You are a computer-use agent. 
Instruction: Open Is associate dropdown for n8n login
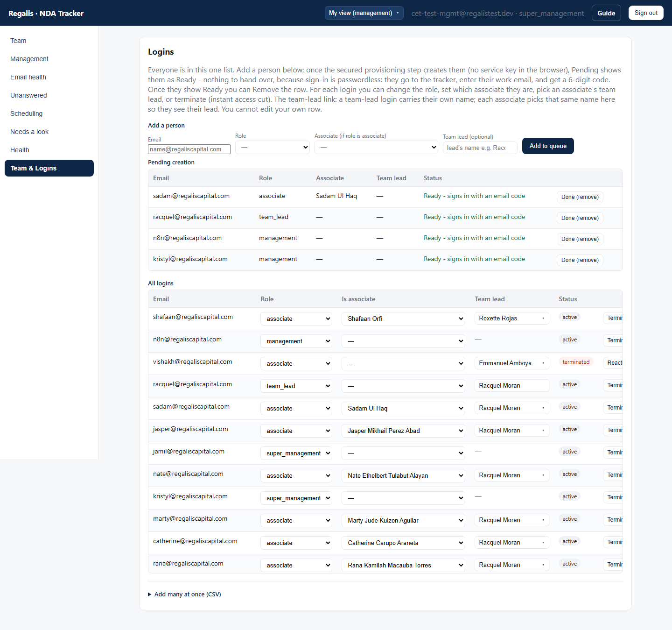click(x=403, y=341)
